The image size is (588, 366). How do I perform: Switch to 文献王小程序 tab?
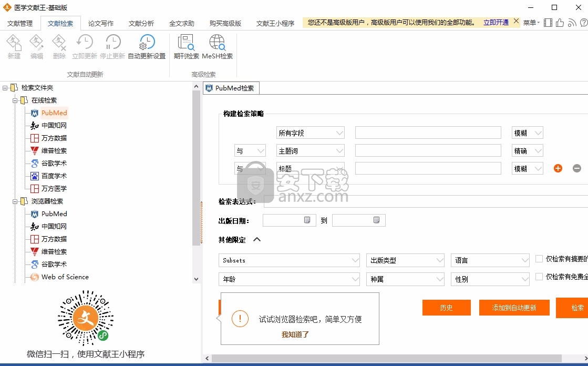click(275, 23)
